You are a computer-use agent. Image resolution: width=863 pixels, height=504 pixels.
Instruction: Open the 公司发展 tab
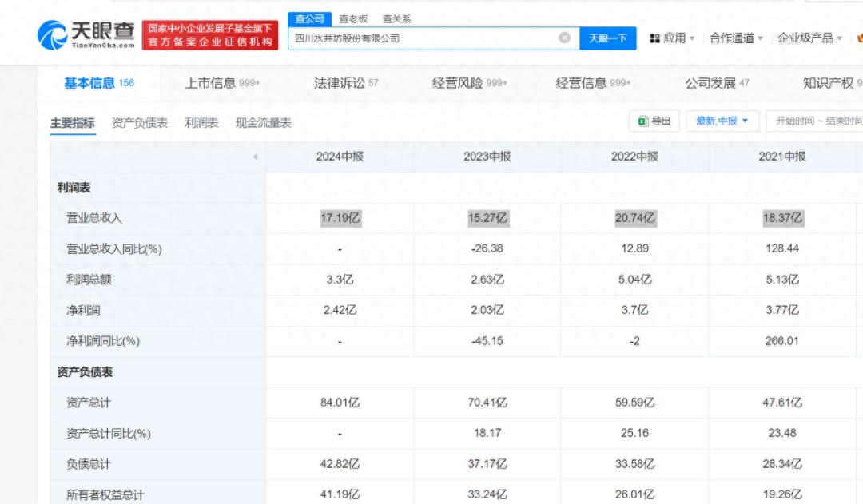coord(717,83)
